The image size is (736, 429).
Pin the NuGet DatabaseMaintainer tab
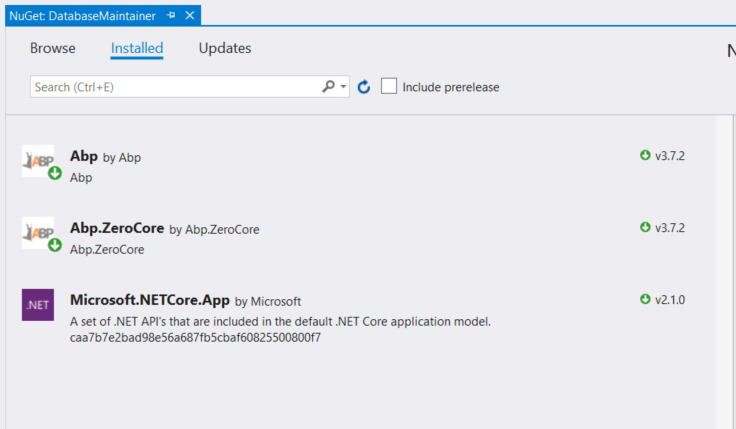(171, 15)
